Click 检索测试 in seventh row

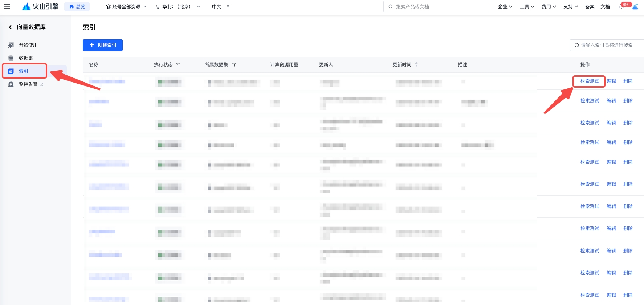point(590,206)
